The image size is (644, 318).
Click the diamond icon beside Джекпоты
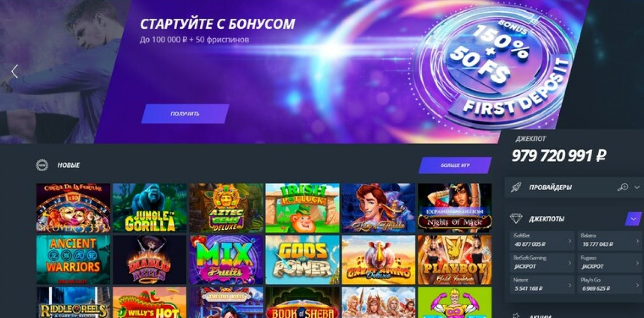click(x=516, y=219)
